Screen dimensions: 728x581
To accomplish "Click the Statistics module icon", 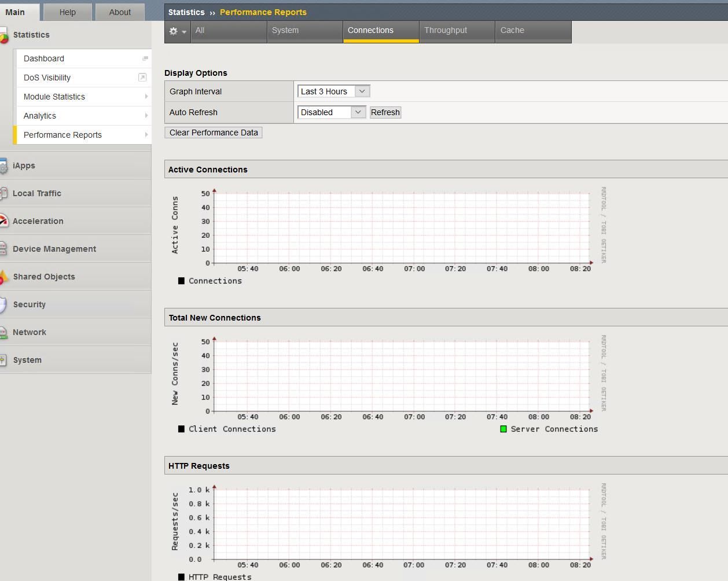I will coord(4,36).
